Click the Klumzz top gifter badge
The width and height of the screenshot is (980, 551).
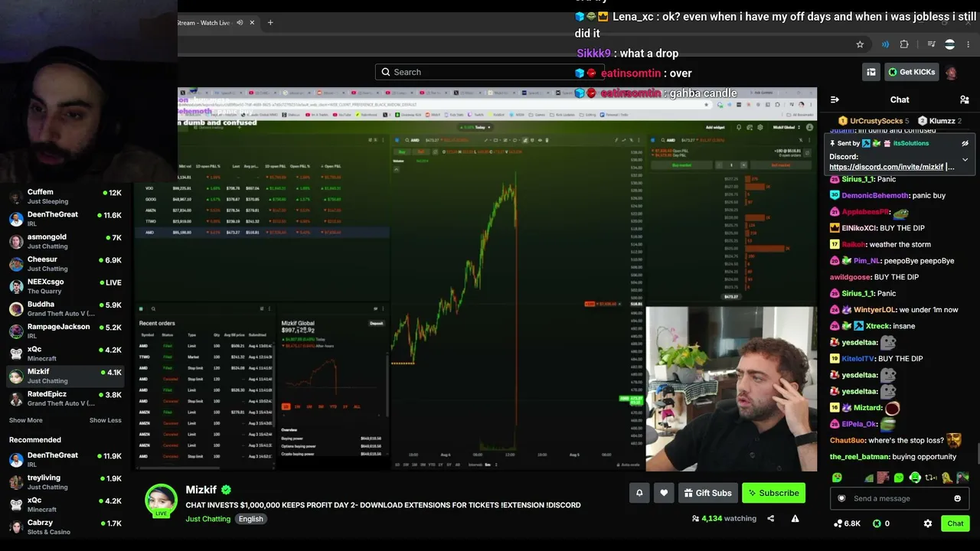(x=940, y=121)
